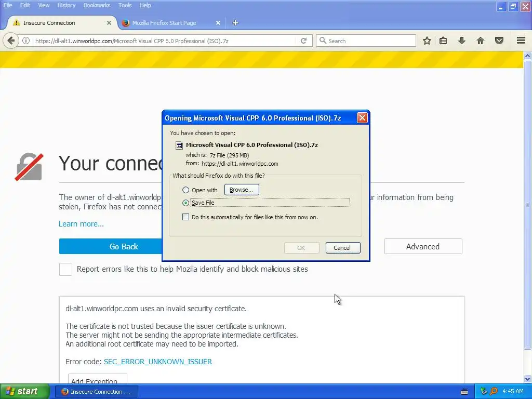The width and height of the screenshot is (532, 399).
Task: Minimize the Firefox window
Action: tap(501, 7)
